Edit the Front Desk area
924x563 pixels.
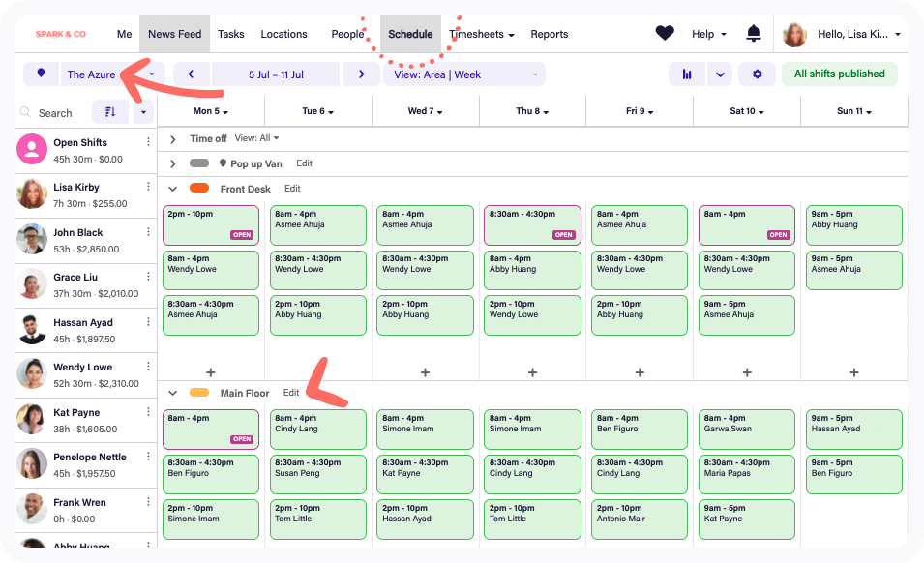click(292, 189)
